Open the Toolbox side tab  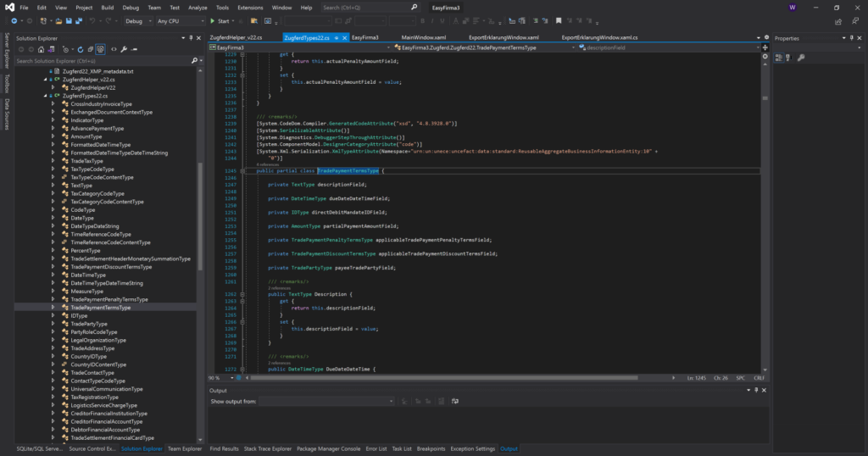tap(7, 84)
